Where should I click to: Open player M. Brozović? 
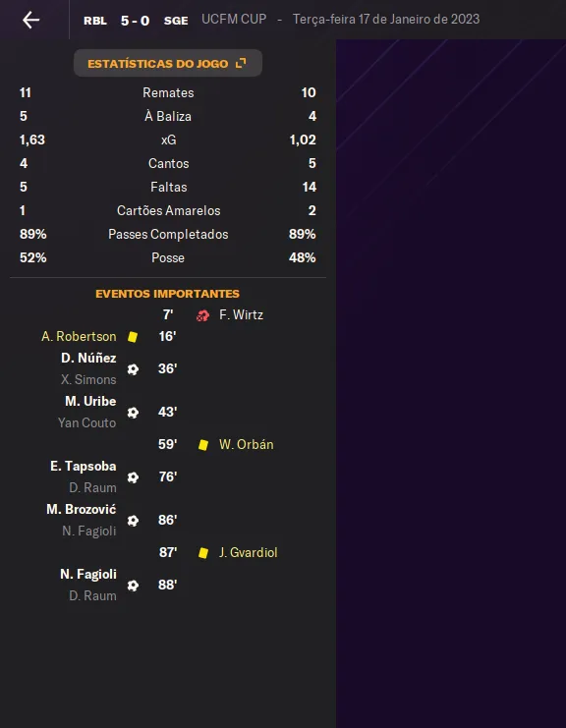(x=82, y=509)
